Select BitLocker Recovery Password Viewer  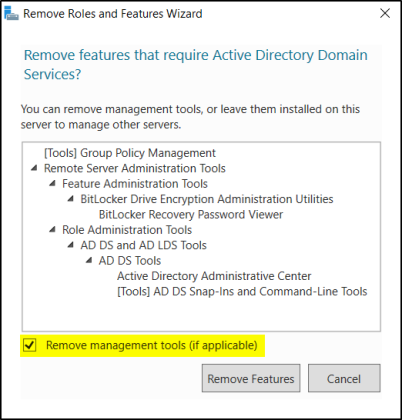click(191, 214)
